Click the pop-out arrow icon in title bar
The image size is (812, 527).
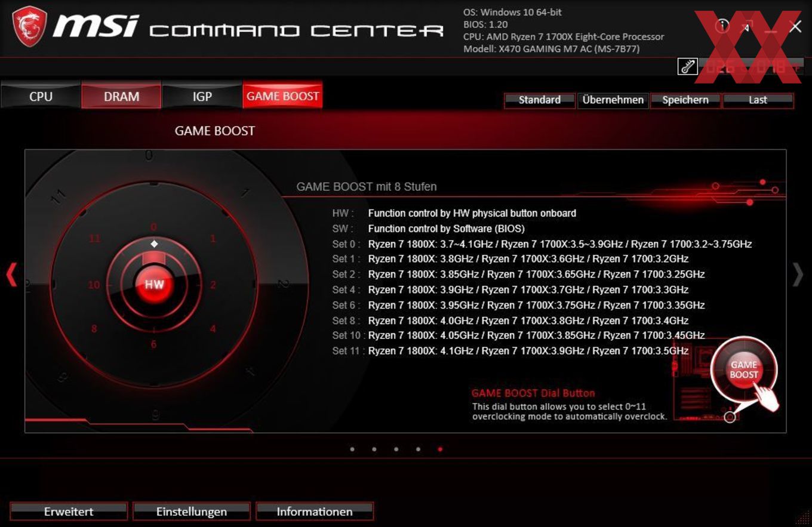[x=747, y=26]
